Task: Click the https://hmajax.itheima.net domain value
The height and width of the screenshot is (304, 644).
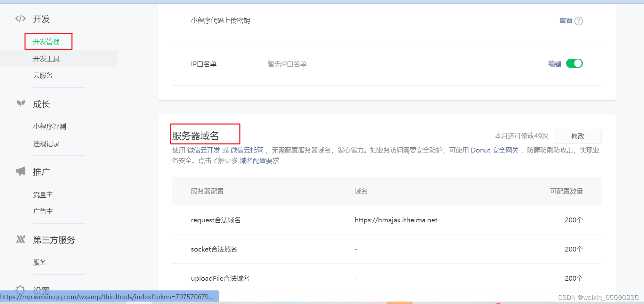Action: click(x=396, y=220)
